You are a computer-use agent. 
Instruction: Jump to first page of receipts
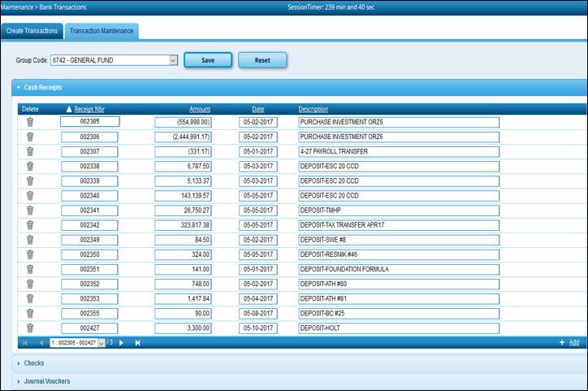25,343
